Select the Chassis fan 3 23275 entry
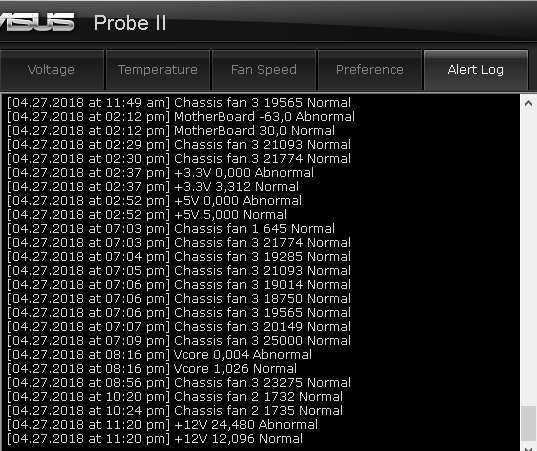 coord(179,383)
